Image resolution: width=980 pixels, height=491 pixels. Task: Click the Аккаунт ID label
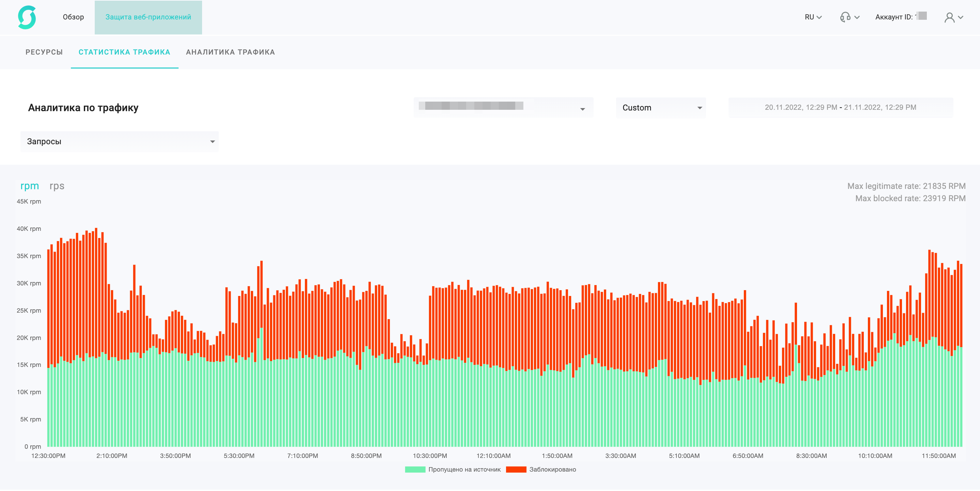click(x=894, y=17)
